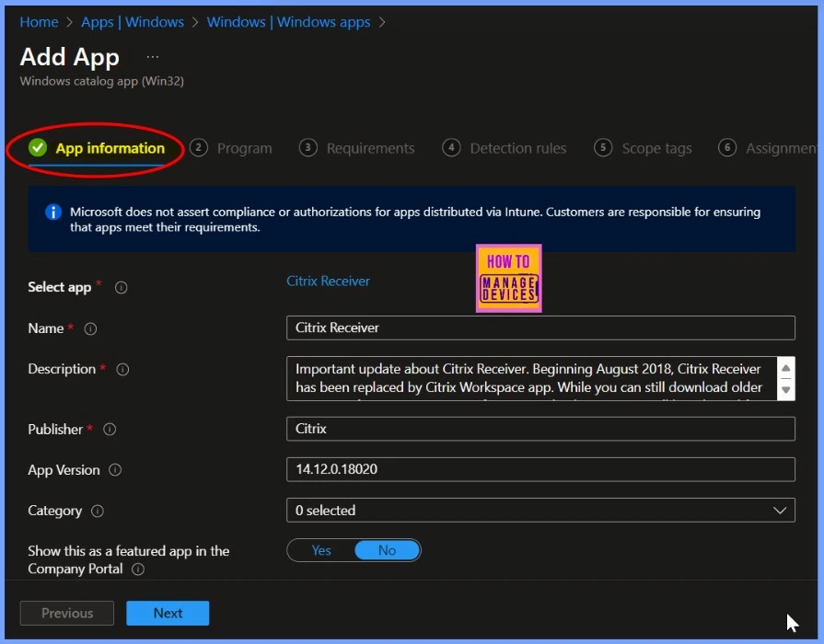Click the description scrollbar up arrow
The width and height of the screenshot is (824, 644).
pos(785,368)
